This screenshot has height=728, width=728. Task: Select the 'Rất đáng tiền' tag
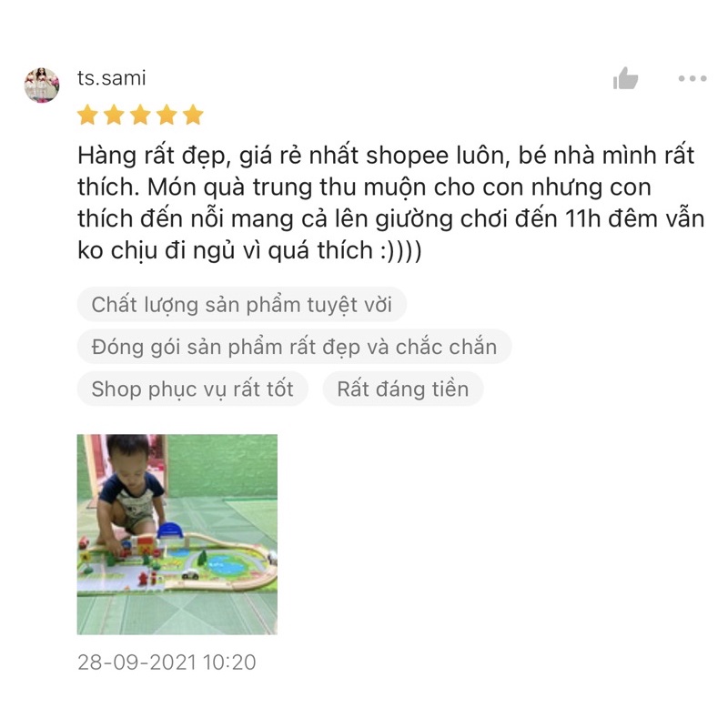[x=403, y=389]
